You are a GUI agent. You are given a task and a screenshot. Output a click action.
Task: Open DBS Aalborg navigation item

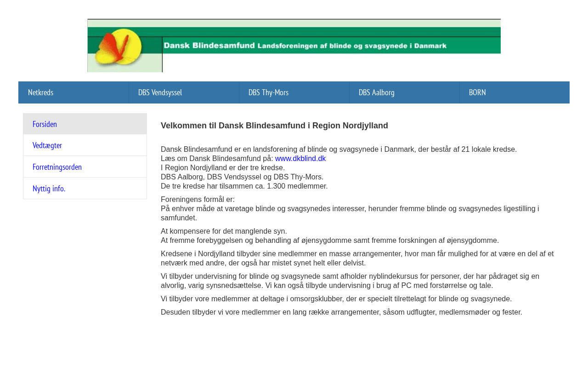tap(404, 92)
